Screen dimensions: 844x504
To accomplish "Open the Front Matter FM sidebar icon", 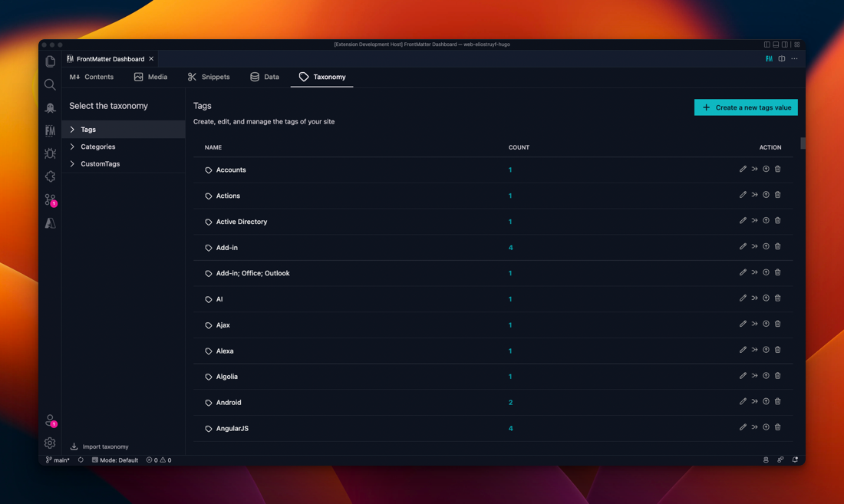I will (x=50, y=130).
